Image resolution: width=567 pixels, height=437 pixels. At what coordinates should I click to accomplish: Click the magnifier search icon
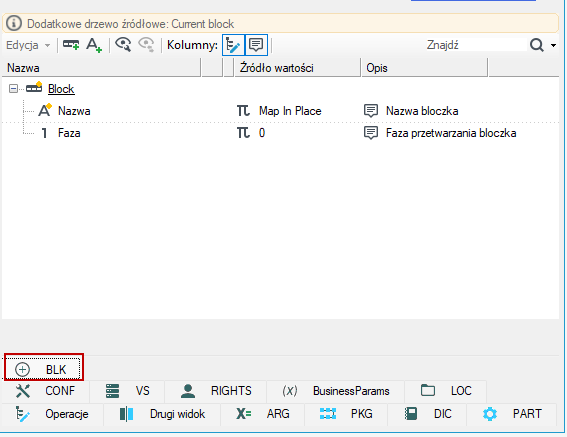pos(537,45)
